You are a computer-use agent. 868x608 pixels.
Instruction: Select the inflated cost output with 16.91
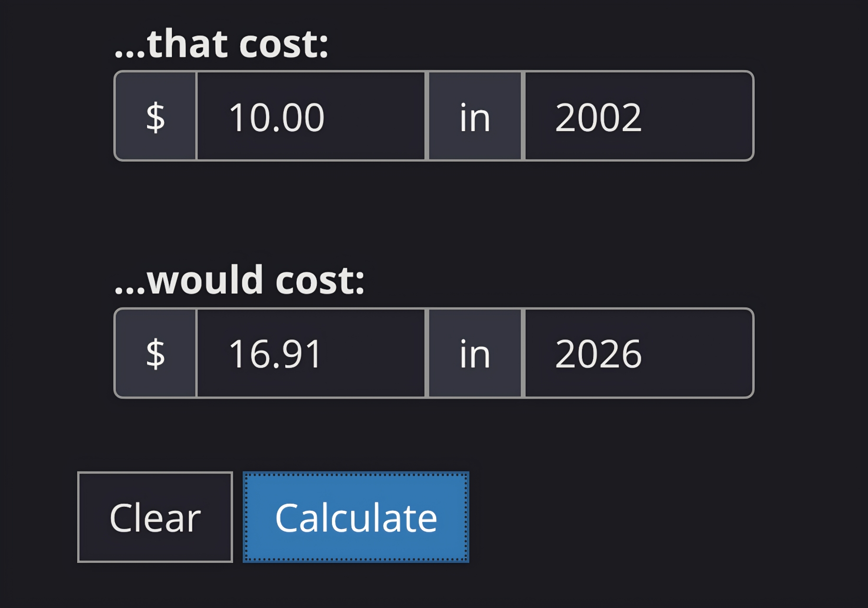coord(311,354)
